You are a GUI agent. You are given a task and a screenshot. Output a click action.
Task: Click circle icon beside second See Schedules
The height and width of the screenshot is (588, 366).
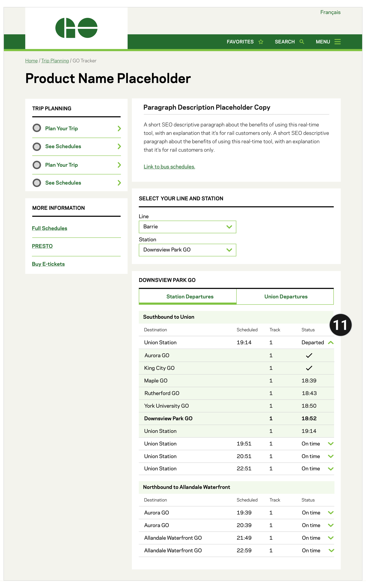pos(37,183)
